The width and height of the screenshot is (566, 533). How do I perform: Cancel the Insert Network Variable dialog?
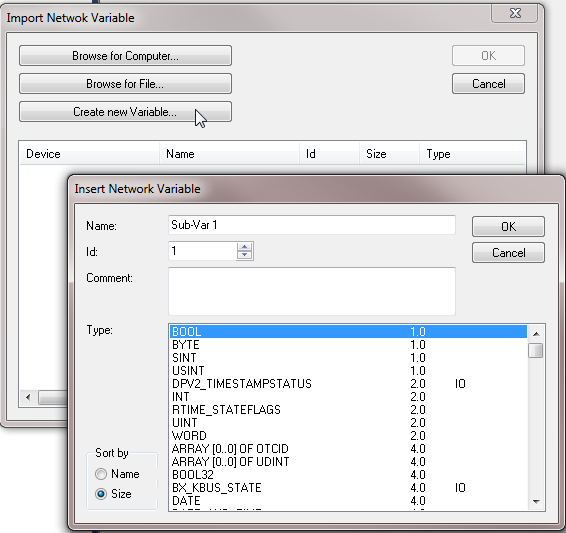coord(508,253)
